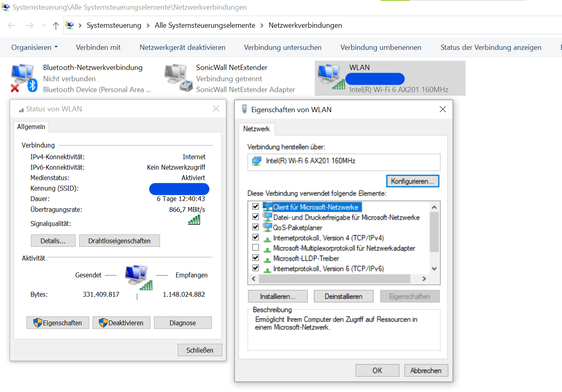The image size is (562, 392).
Task: Open the Organisieren dropdown menu
Action: point(35,47)
